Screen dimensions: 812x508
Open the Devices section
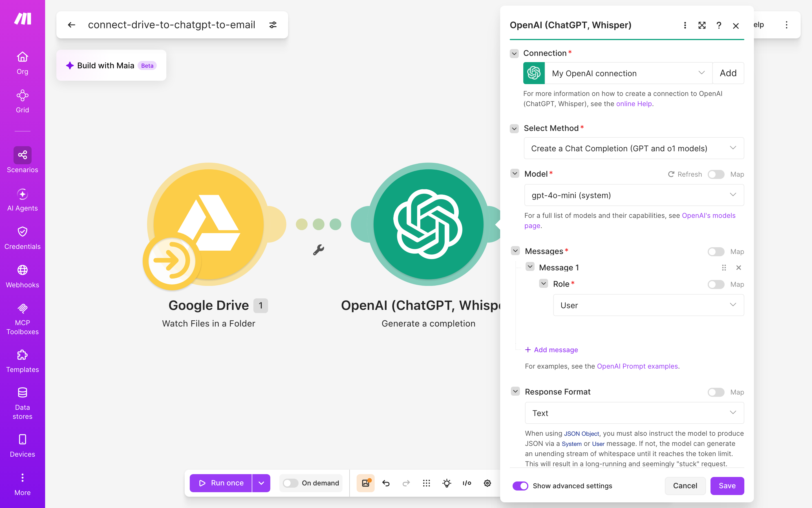pos(23,446)
